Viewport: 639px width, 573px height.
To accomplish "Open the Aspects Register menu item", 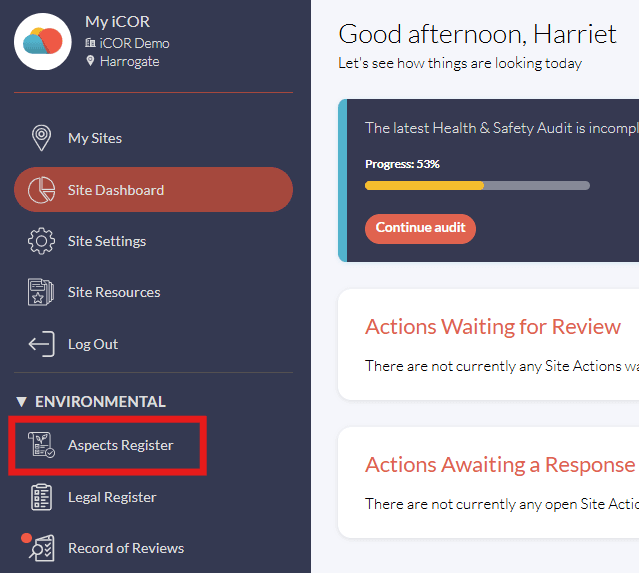I will pyautogui.click(x=108, y=445).
